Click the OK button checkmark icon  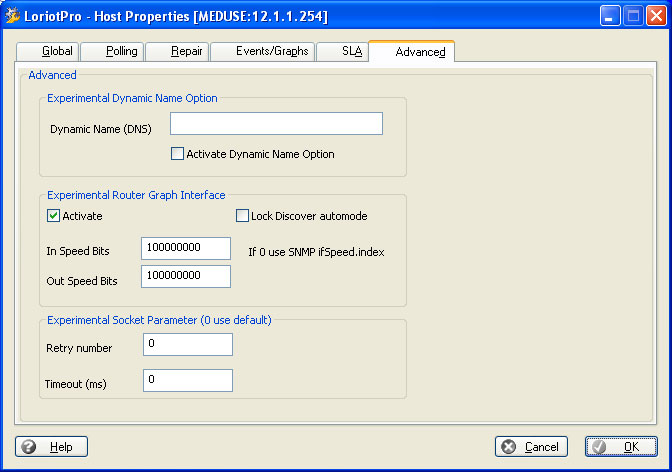[x=600, y=447]
